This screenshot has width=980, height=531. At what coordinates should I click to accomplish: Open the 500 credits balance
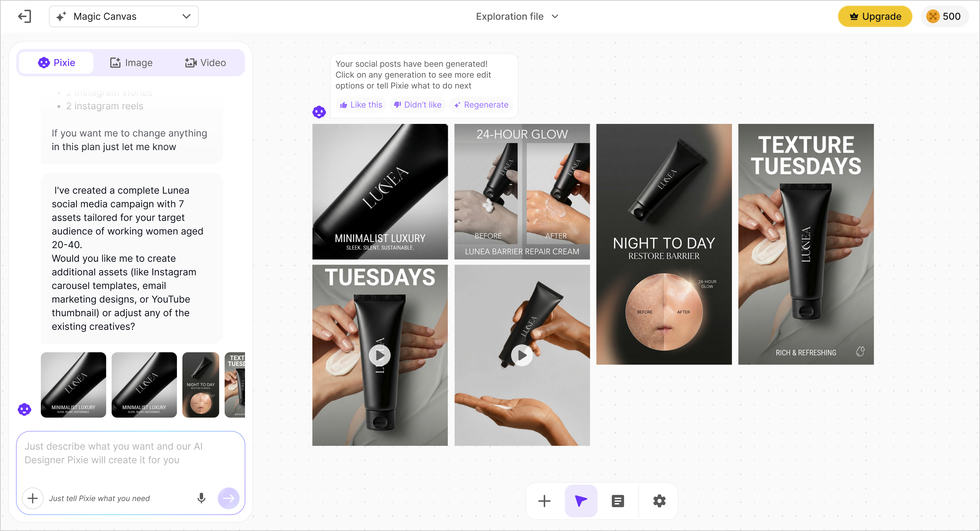pos(944,16)
